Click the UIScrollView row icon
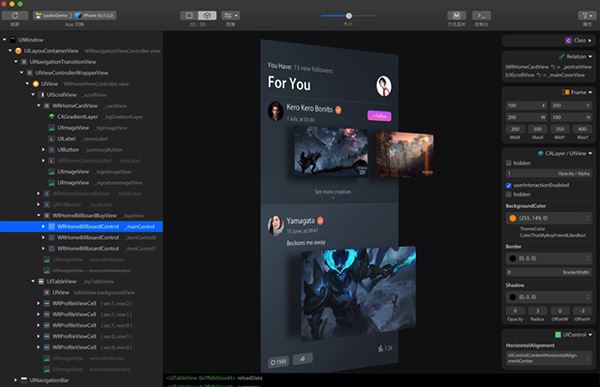Image resolution: width=600 pixels, height=387 pixels. point(41,95)
